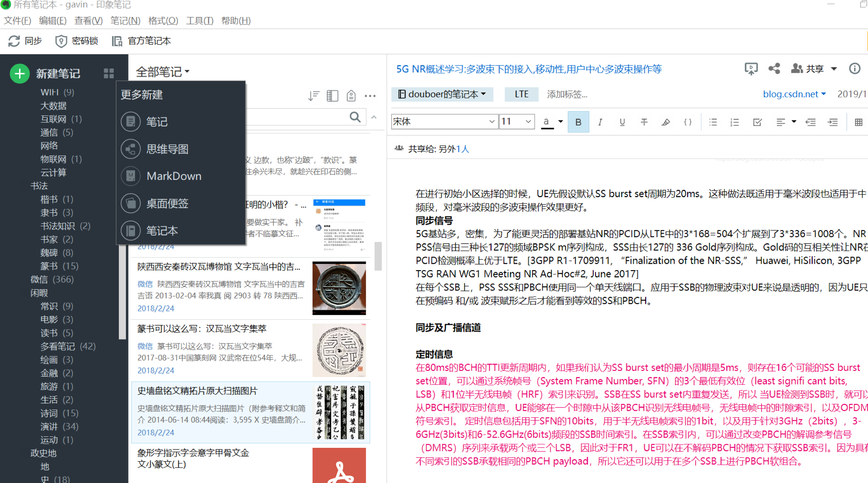Click the text alignment icon
This screenshot has height=483, width=868.
[780, 122]
